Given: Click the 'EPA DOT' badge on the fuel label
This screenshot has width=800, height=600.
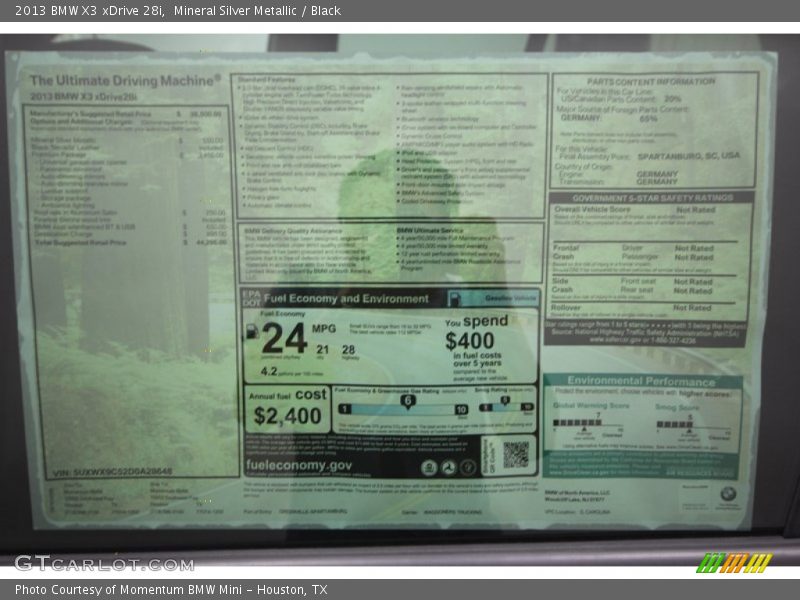Looking at the screenshot, I should click(x=251, y=298).
